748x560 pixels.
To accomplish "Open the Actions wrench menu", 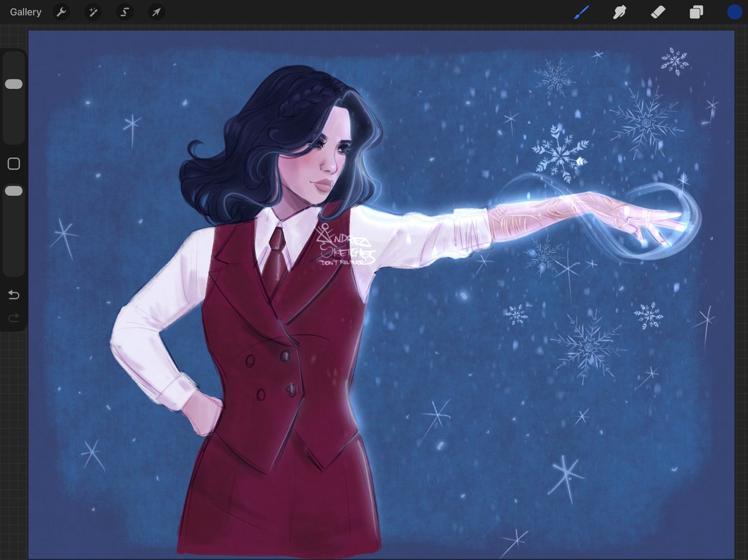I will [x=61, y=12].
